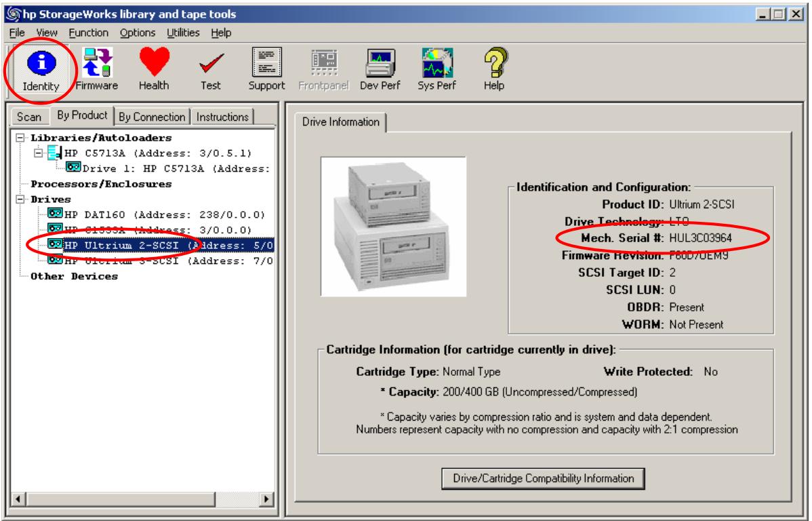Click the tree's left scroll arrow
This screenshot has width=812, height=521.
pyautogui.click(x=19, y=499)
